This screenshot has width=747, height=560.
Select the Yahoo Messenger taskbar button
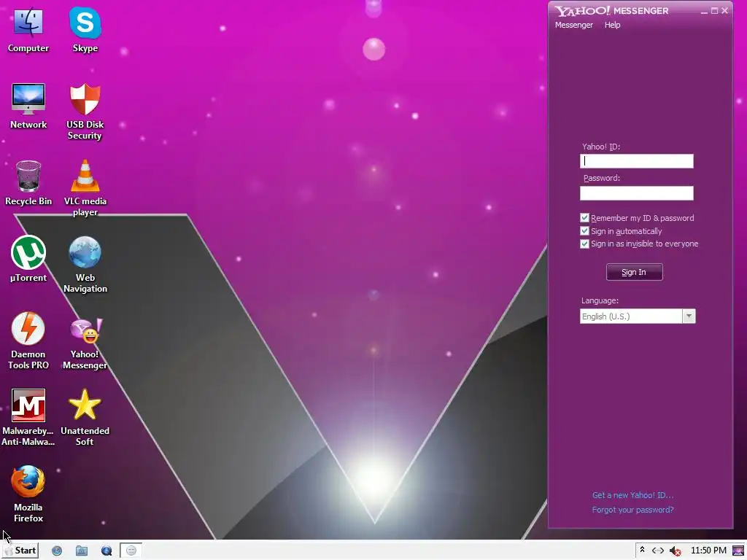131,551
